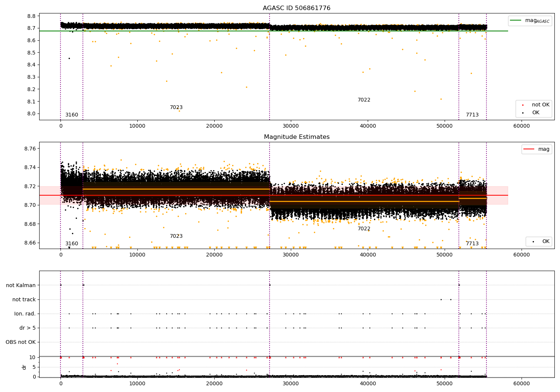Click the 'OBS not OK' row label
The image size is (560, 392).
(x=21, y=342)
